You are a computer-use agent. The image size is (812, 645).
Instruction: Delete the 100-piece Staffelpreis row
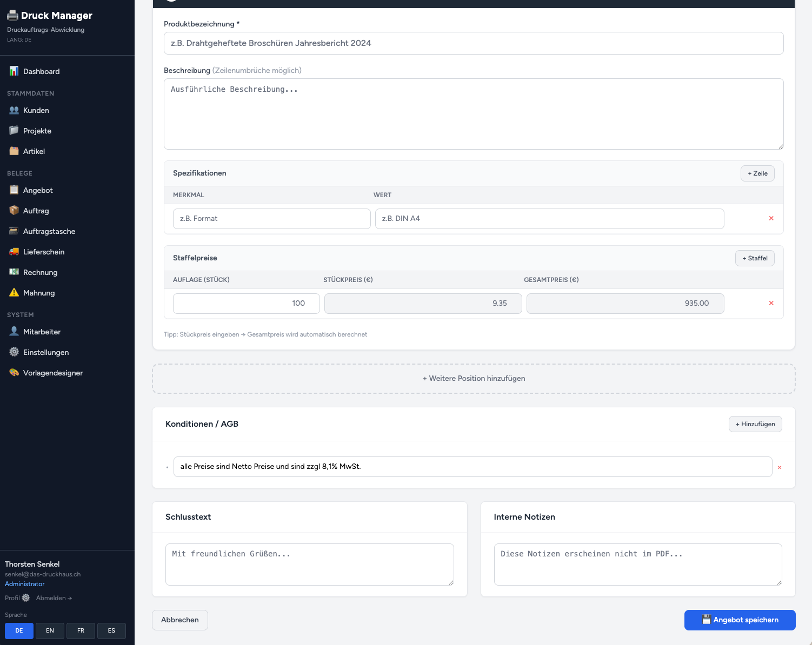[x=771, y=303]
